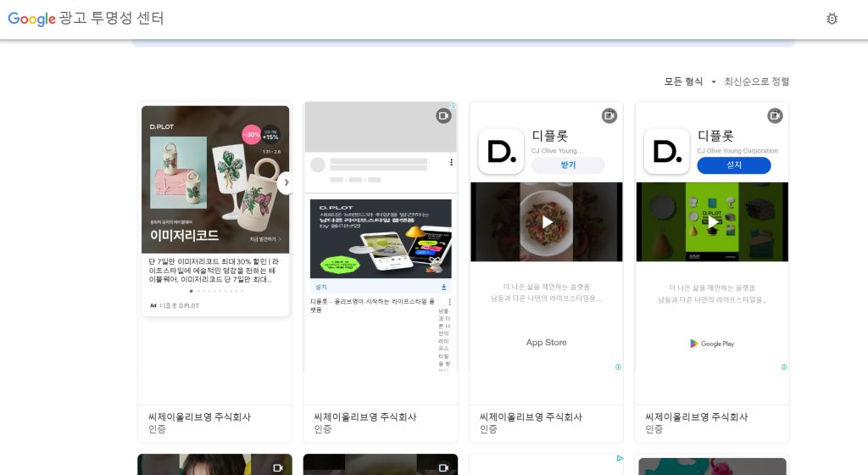Viewport: 868px width, 475px height.
Task: Click CJ Olive Young Corporation text
Action: click(737, 151)
